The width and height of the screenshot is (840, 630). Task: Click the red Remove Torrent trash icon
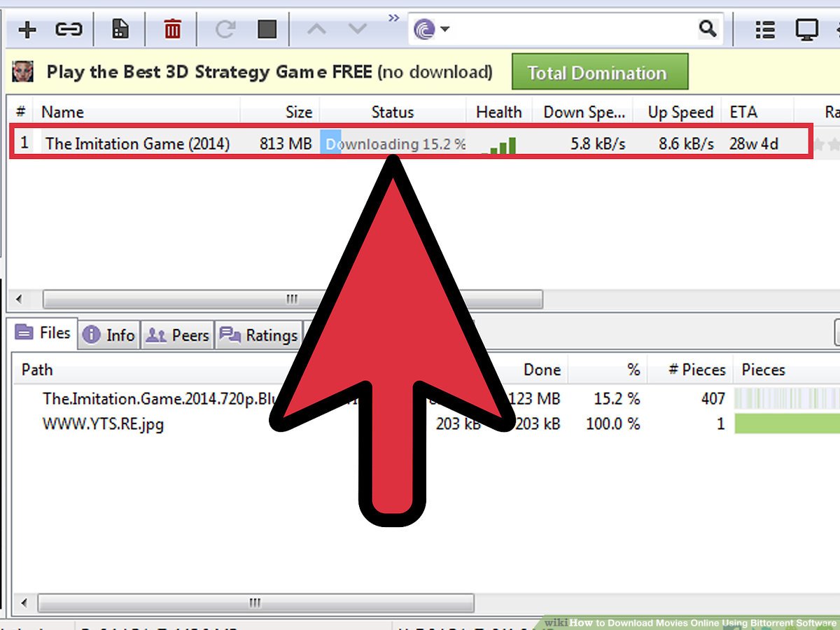pos(172,29)
